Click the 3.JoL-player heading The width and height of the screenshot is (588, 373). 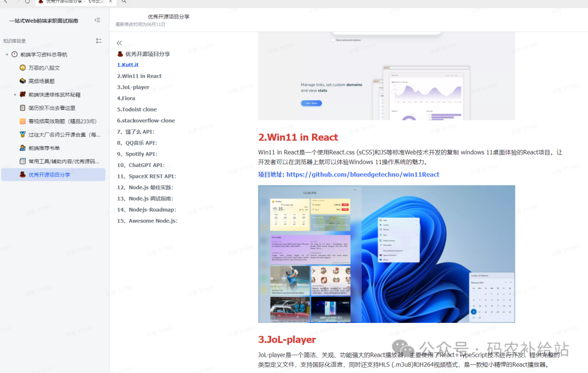[287, 340]
